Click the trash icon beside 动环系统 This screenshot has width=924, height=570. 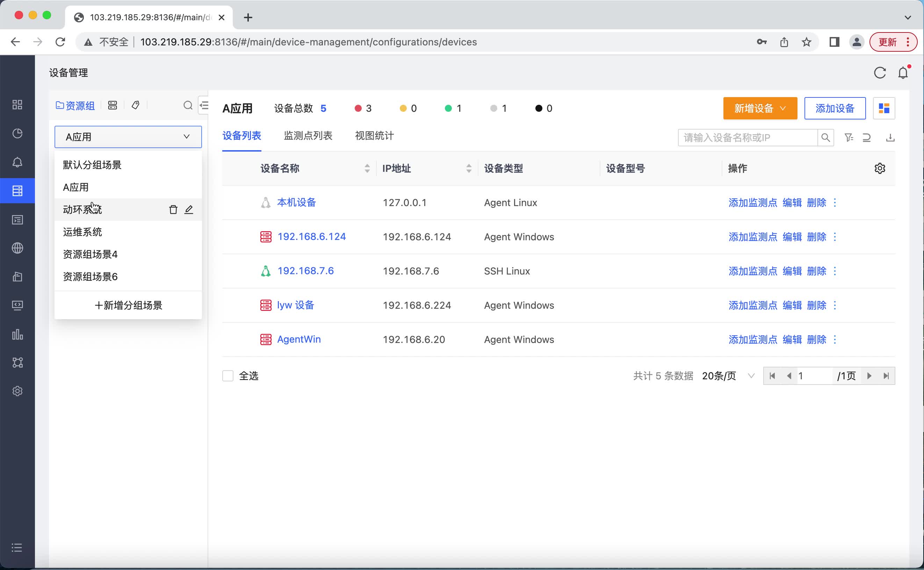[173, 209]
